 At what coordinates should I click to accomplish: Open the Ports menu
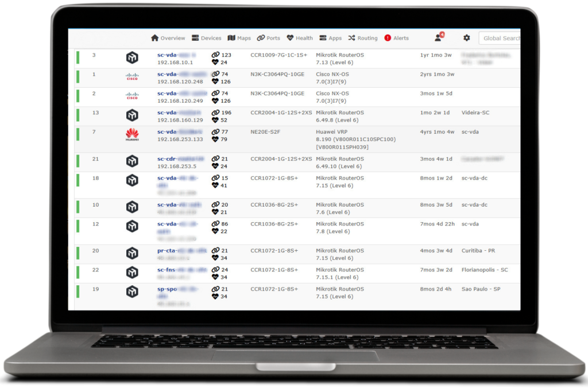coord(269,38)
